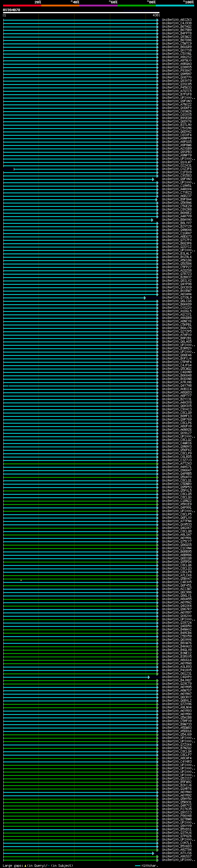Open hit UniRef100_C4J938

(x=177, y=23)
